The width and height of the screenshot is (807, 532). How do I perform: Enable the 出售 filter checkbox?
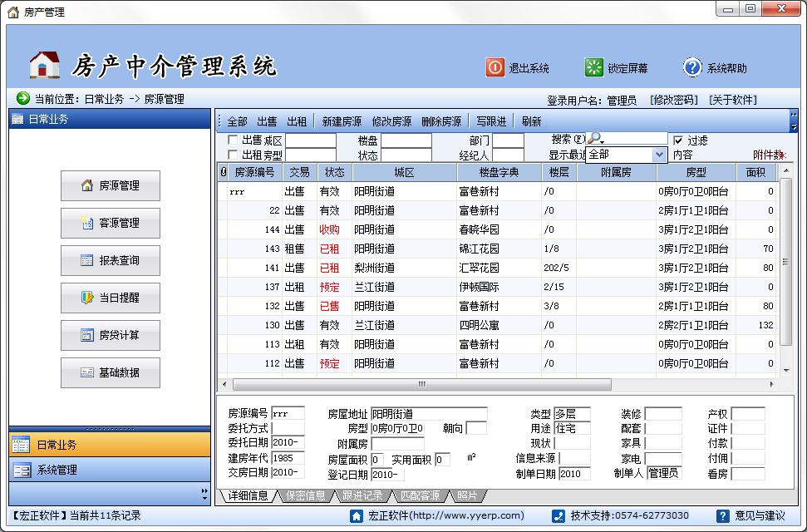pyautogui.click(x=233, y=140)
